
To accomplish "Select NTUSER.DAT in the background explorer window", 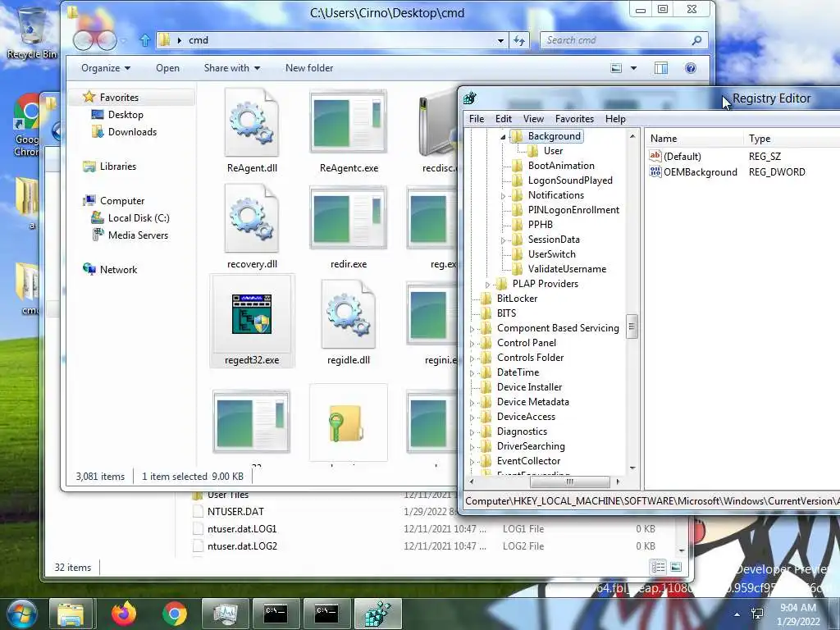I will tap(235, 512).
